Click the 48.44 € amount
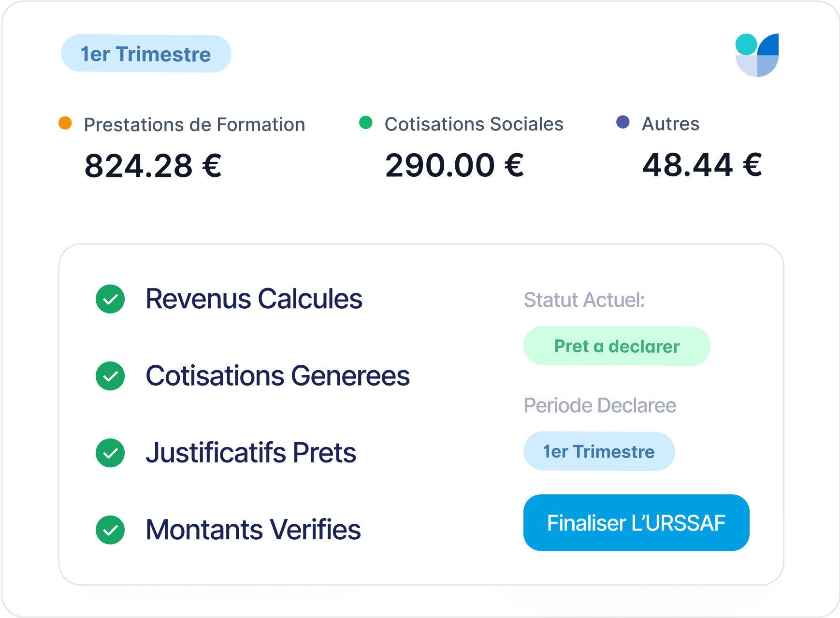840x618 pixels. [x=702, y=165]
